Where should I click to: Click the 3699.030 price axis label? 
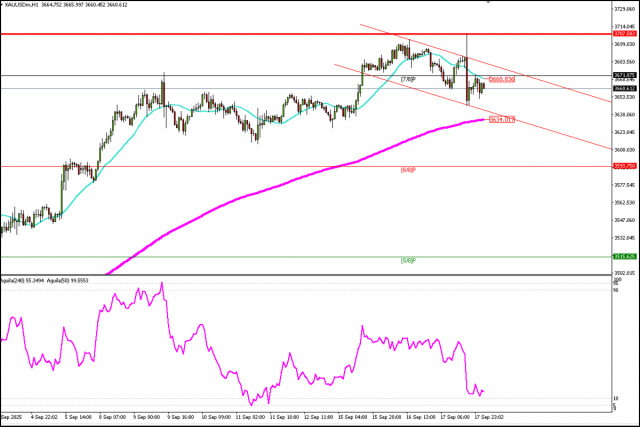coord(625,44)
